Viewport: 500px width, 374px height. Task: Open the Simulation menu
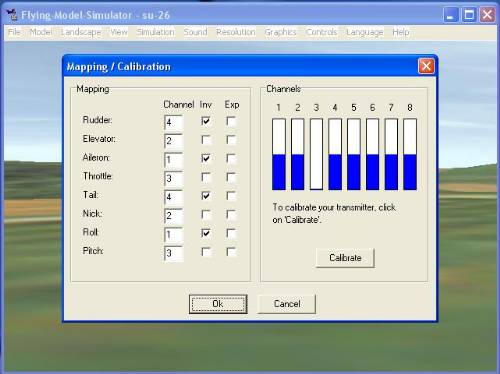coord(155,32)
